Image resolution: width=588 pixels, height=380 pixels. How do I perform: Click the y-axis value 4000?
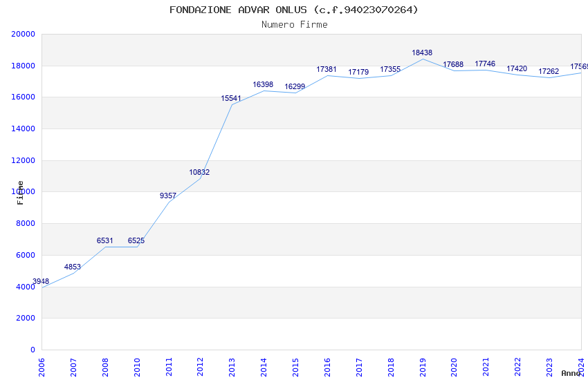[x=26, y=287]
